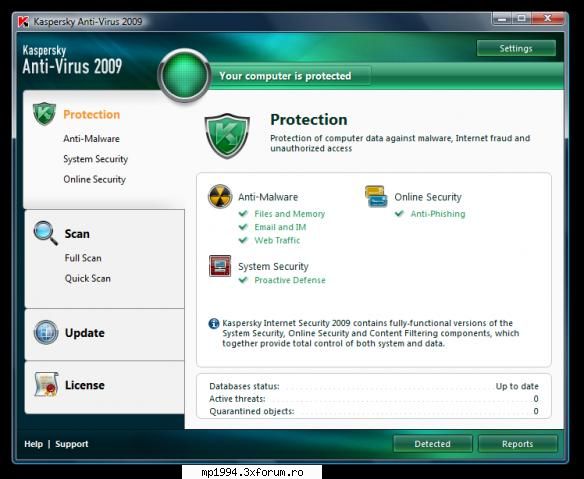The height and width of the screenshot is (479, 584).
Task: Click the Web Traffic link
Action: tap(277, 240)
